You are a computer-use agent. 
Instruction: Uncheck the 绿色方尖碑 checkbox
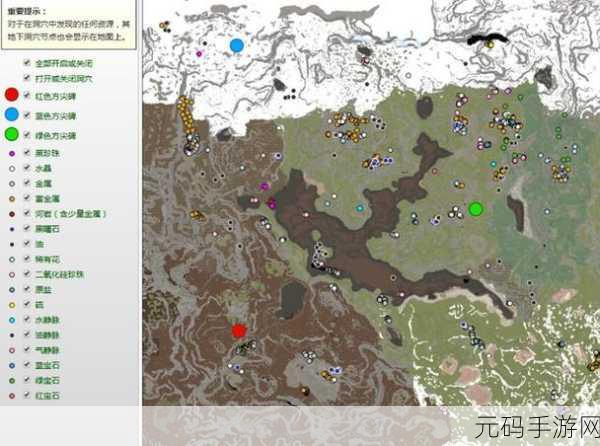[x=27, y=135]
